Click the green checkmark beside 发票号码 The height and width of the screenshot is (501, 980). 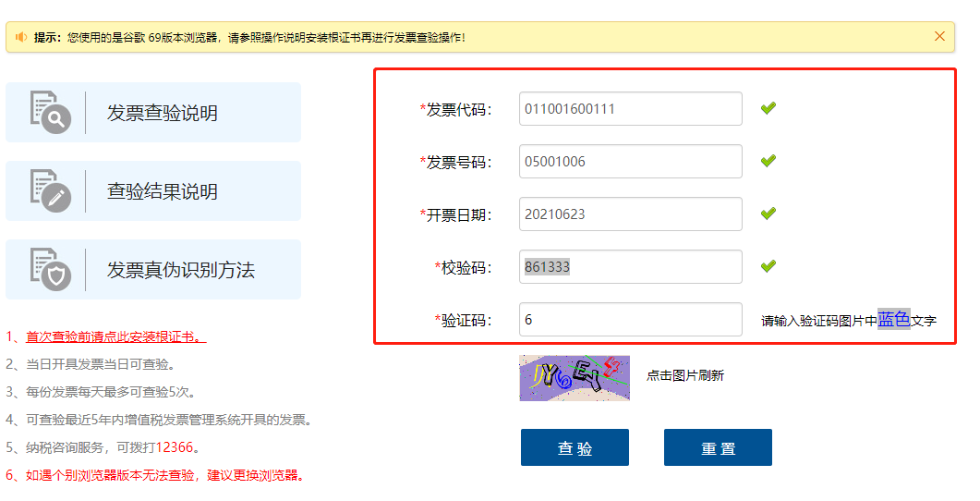(768, 161)
